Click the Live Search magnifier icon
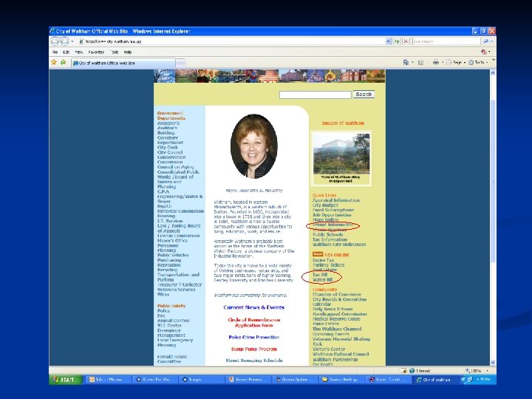Image resolution: width=532 pixels, height=399 pixels. click(486, 41)
